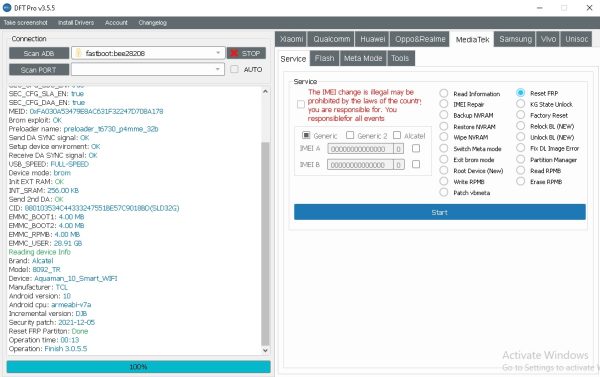The image size is (600, 377).
Task: Select Patch vbmeta radio button
Action: click(x=443, y=192)
